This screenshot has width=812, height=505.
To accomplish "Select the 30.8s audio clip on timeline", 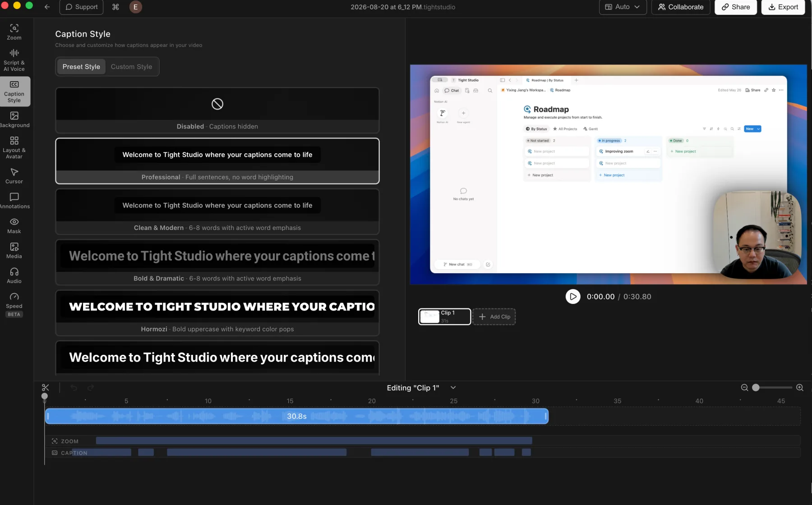I will pyautogui.click(x=297, y=416).
